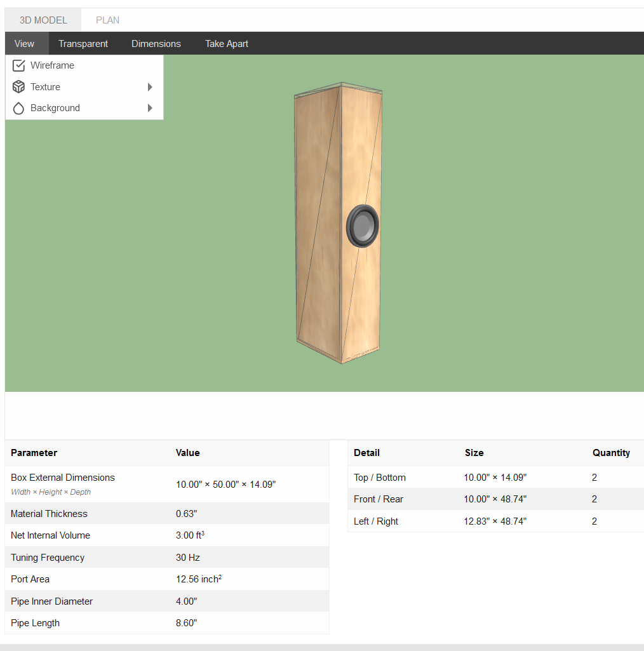This screenshot has height=651, width=644.
Task: Toggle the Transparent toolbar option
Action: [83, 44]
